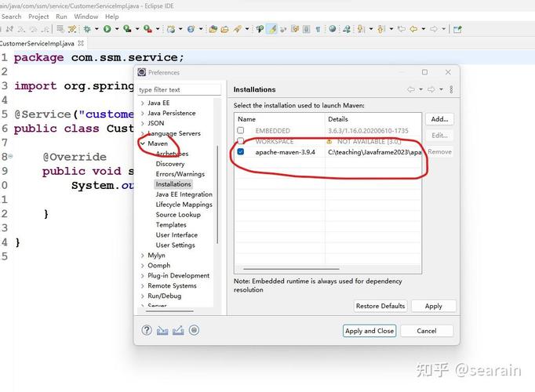Click the Search flashlight toolbar icon
Screen dimensions: 535x392
(238, 29)
